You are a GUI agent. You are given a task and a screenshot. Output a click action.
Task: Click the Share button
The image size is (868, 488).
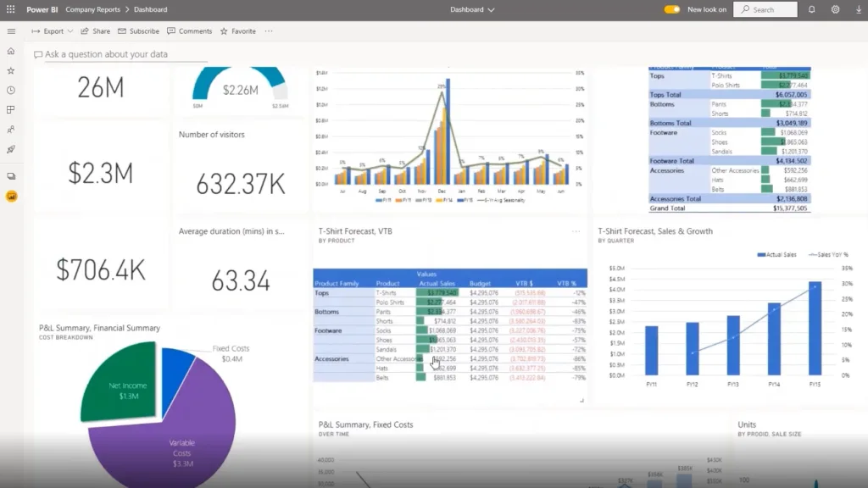click(95, 31)
